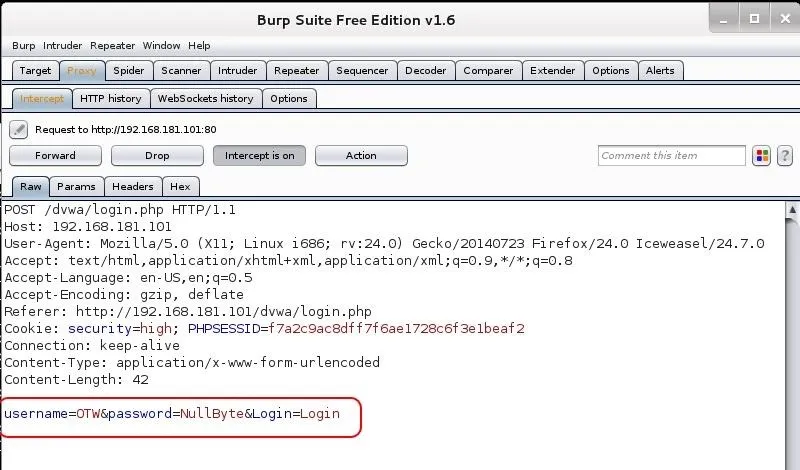Select the Raw request view tab

(x=31, y=187)
